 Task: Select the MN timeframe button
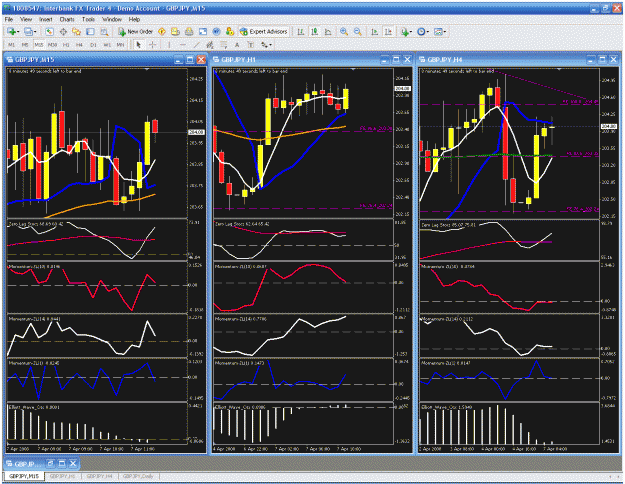pos(120,45)
